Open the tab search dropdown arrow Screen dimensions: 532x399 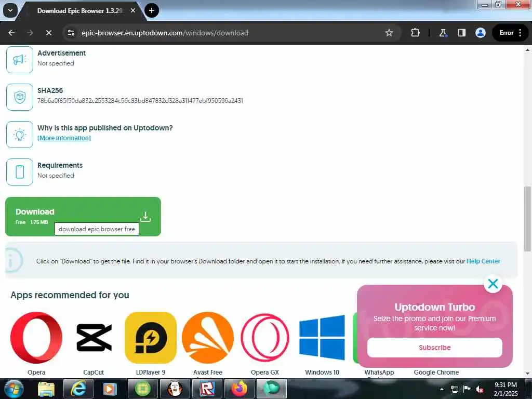point(10,10)
